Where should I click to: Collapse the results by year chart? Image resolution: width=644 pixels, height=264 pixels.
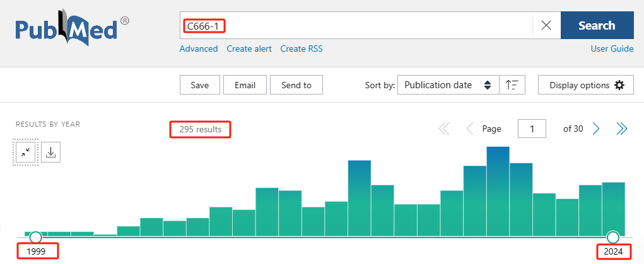point(26,152)
